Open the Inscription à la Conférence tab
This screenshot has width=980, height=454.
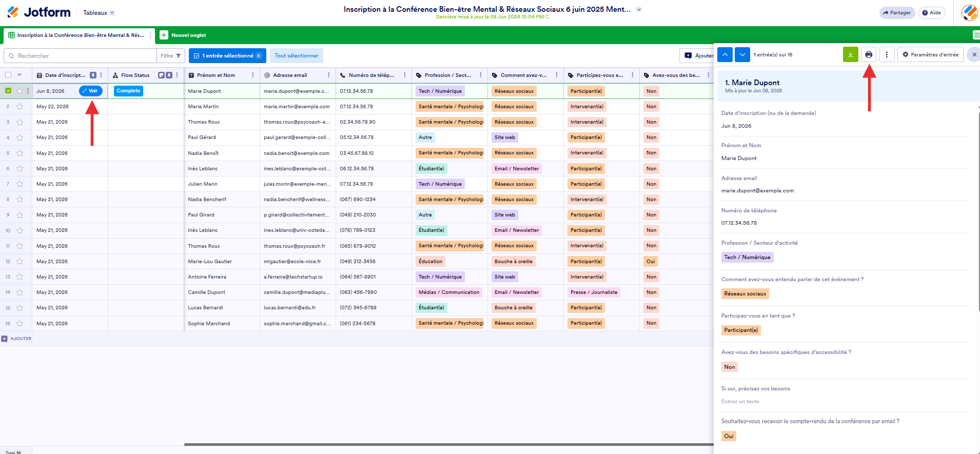pyautogui.click(x=80, y=35)
